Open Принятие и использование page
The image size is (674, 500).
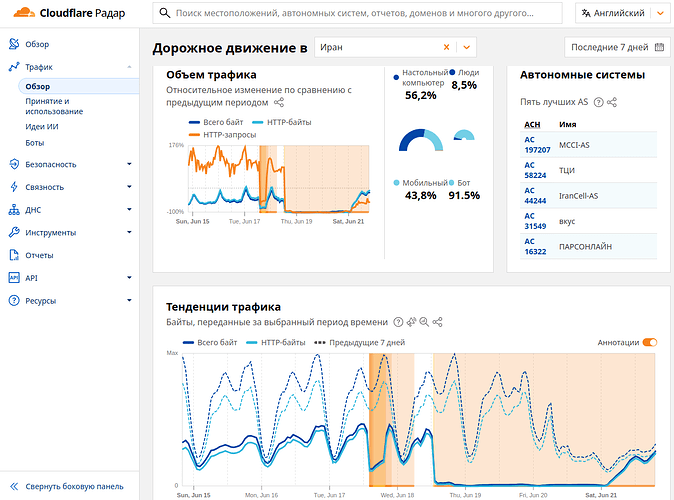[x=54, y=106]
